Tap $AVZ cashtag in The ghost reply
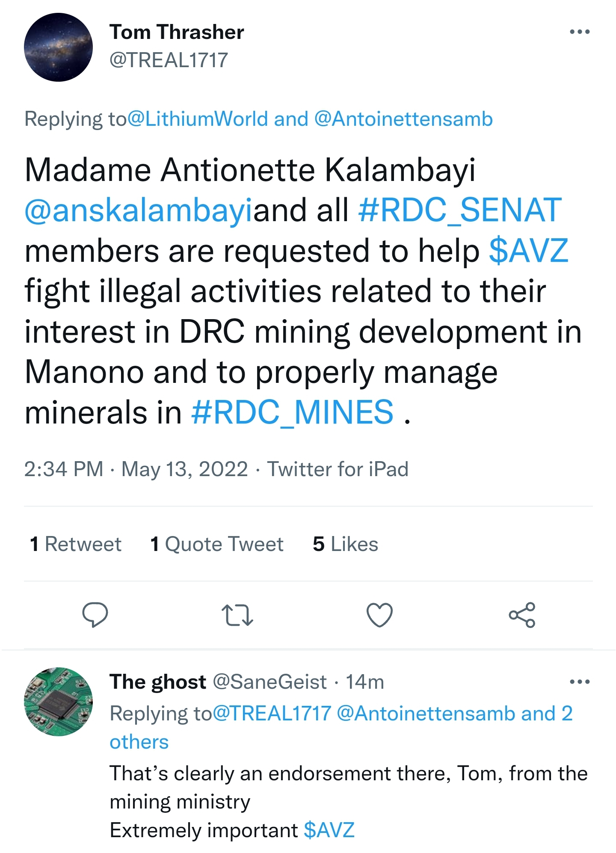Image resolution: width=616 pixels, height=853 pixels. [329, 830]
